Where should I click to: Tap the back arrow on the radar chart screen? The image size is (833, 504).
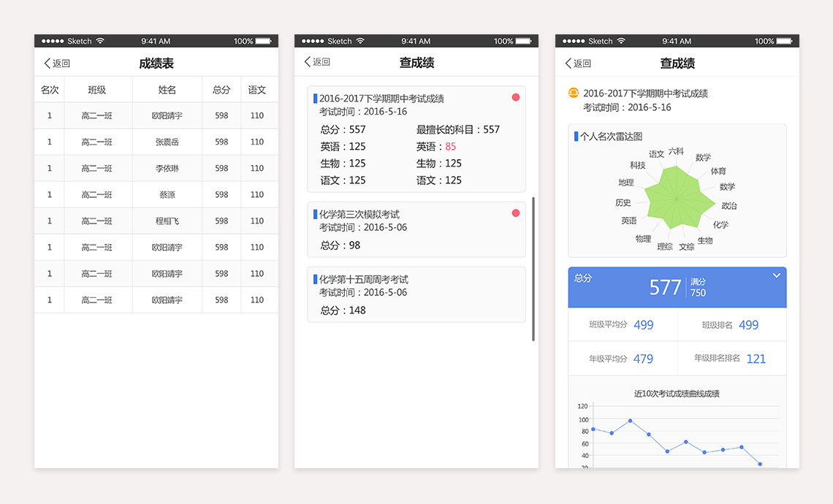click(569, 64)
